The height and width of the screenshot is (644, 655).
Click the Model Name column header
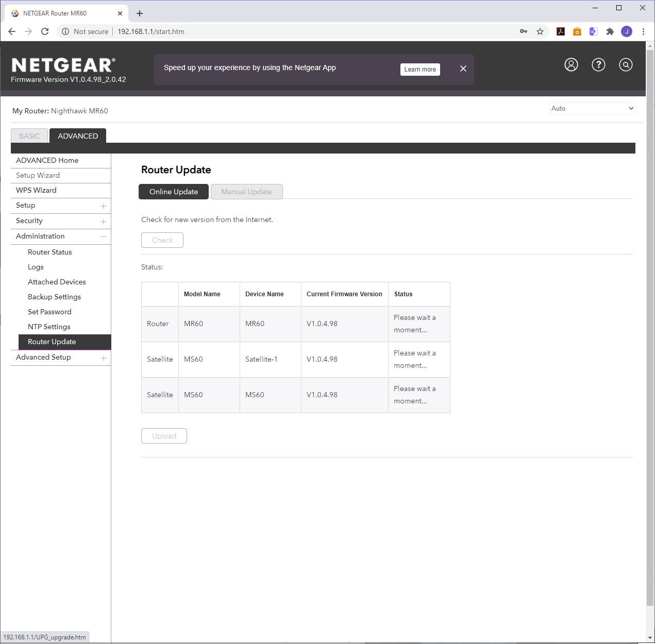(x=209, y=294)
